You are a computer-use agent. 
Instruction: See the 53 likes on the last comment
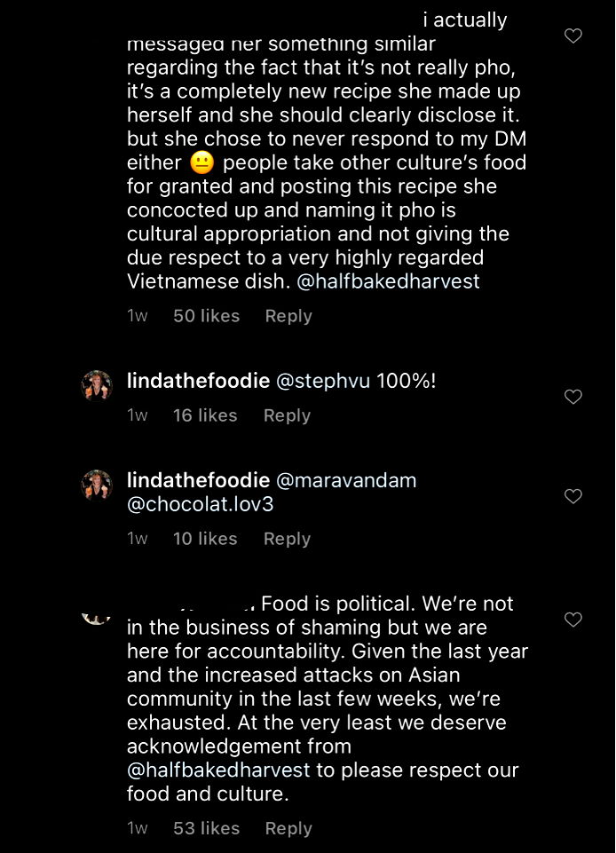tap(206, 828)
